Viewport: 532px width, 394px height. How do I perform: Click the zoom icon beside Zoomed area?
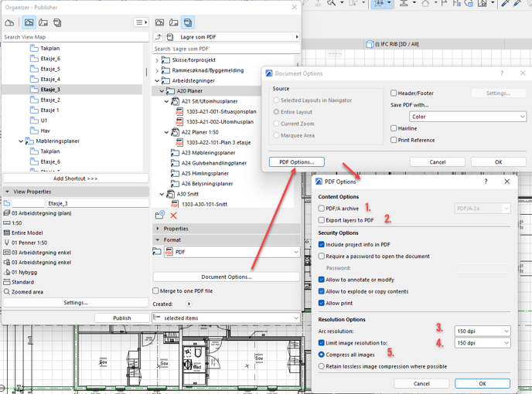(x=6, y=291)
